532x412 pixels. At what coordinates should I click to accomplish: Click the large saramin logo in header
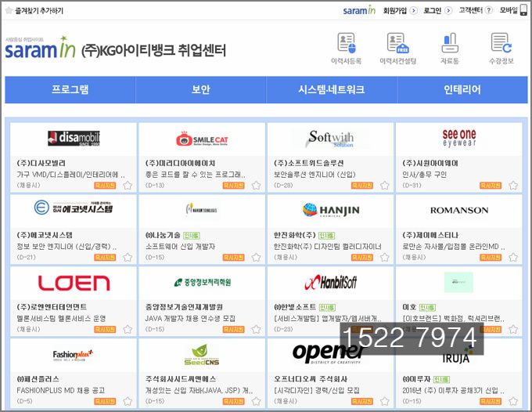tap(40, 48)
